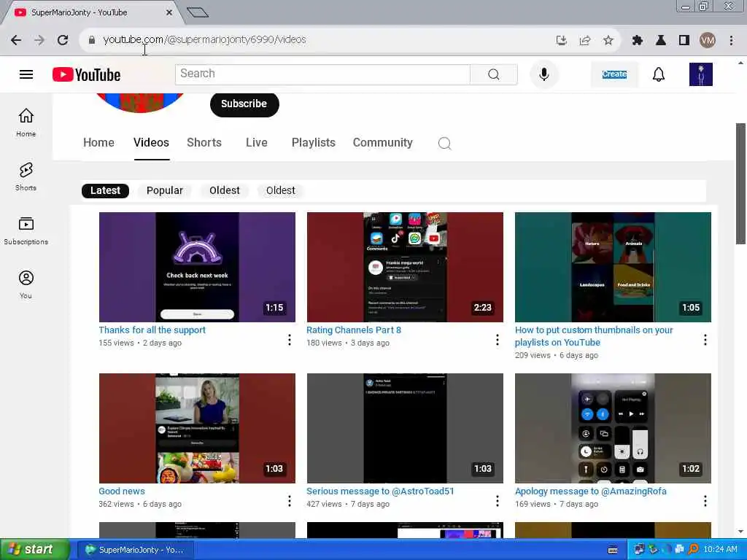Click the YouTube search input field
This screenshot has height=560, width=747.
pyautogui.click(x=322, y=74)
